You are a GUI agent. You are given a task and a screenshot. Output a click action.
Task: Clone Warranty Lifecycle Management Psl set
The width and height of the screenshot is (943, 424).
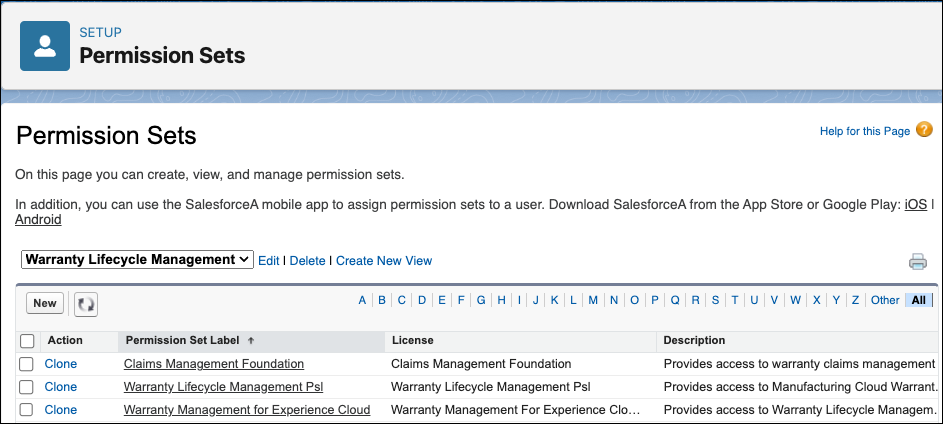pos(61,387)
